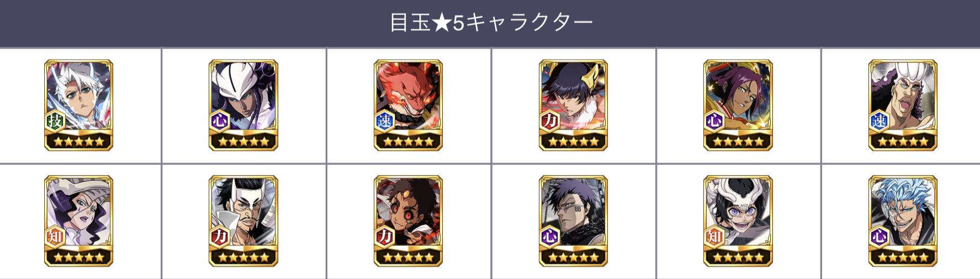Click the orange 知 badge on white-hat lady

(x=55, y=237)
